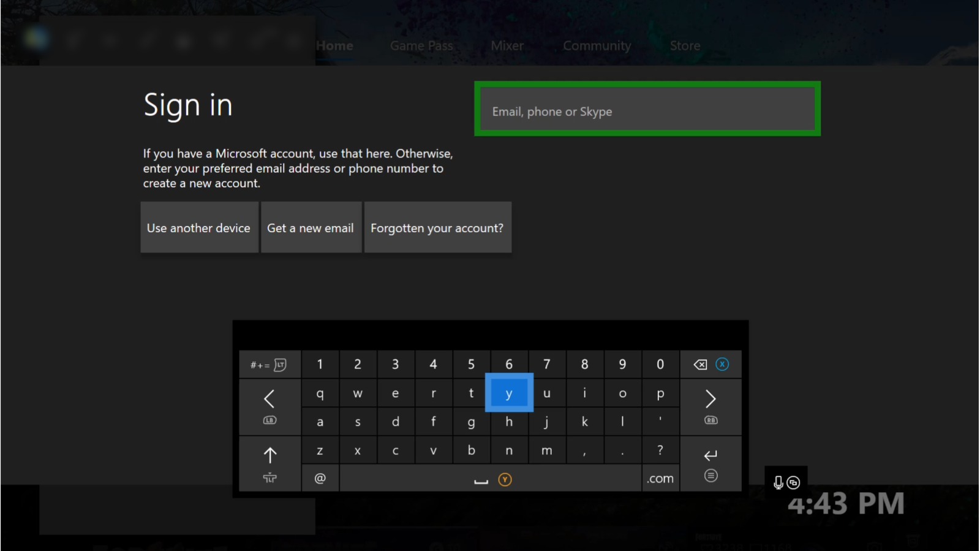980x551 pixels.
Task: Tap the p key
Action: (660, 393)
